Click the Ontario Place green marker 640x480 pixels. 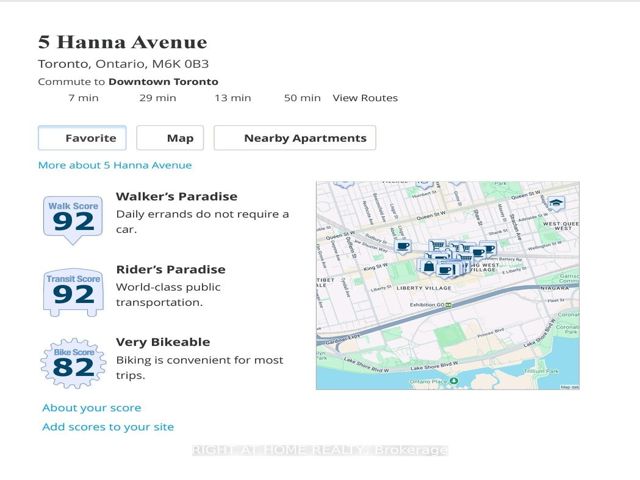pos(453,381)
